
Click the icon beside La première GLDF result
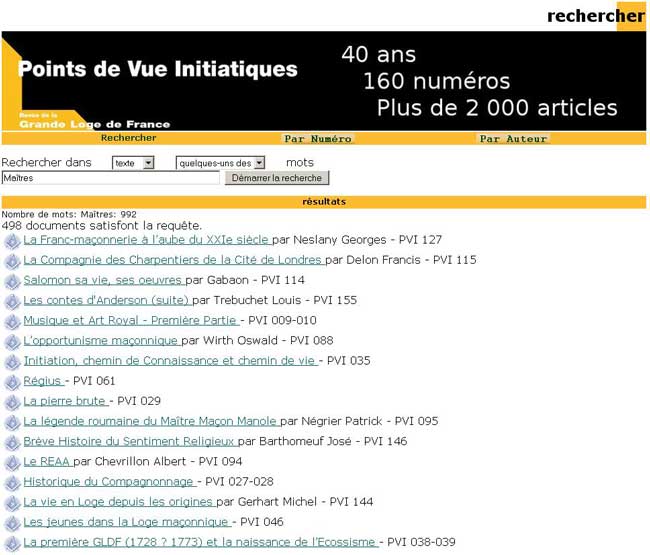tap(12, 544)
